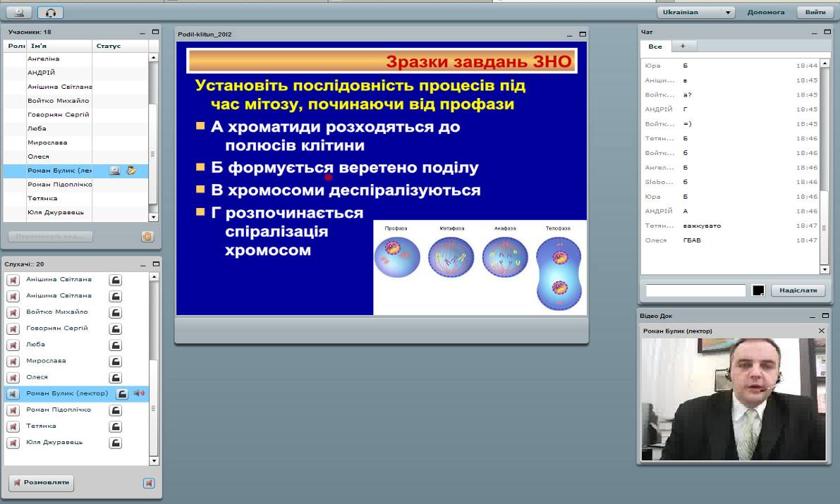Click presenter status icon in Роман Булик row
Viewport: 840px width, 504px height.
(x=130, y=171)
